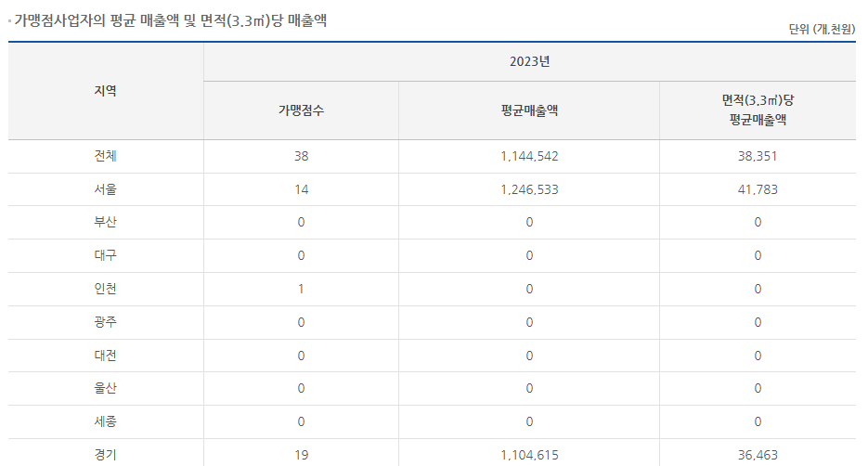868x466 pixels.
Task: Click the 부산 region cell
Action: coord(105,222)
